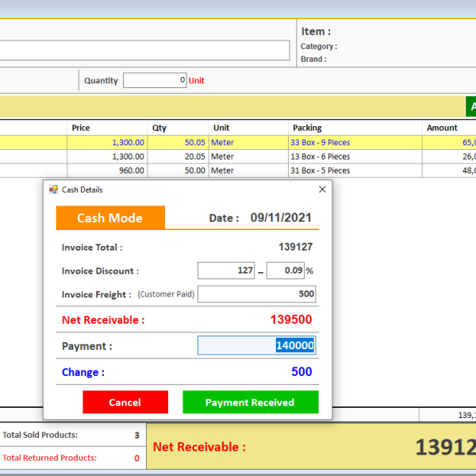Click the Qty column header

[159, 128]
